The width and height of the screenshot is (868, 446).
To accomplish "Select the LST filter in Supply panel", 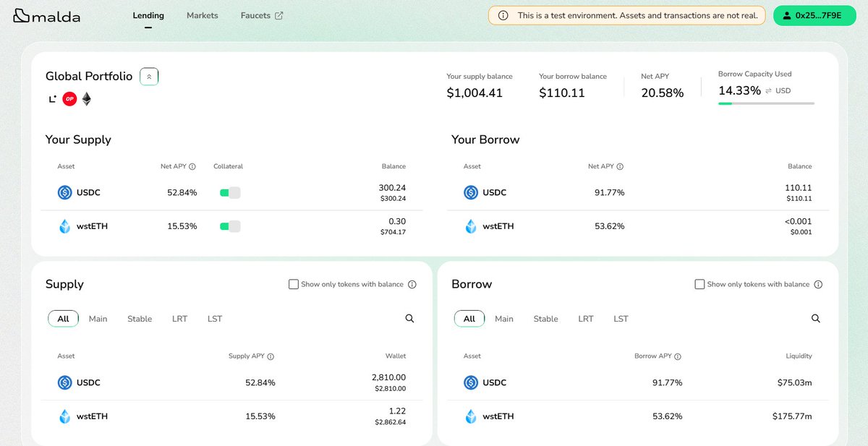I will (215, 319).
